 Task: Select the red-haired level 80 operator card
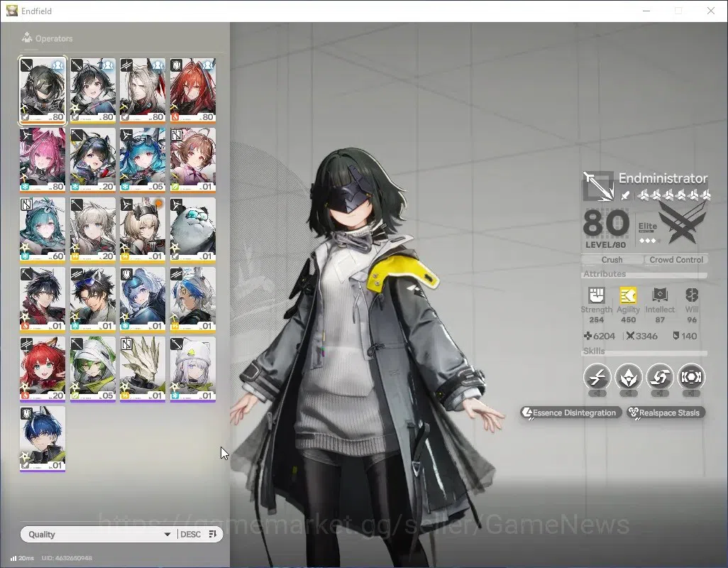click(193, 90)
